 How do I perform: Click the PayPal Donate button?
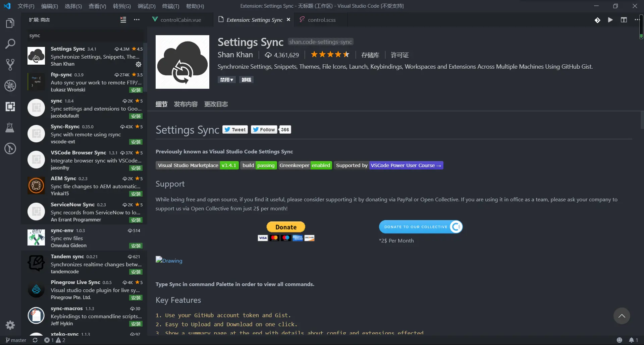286,227
